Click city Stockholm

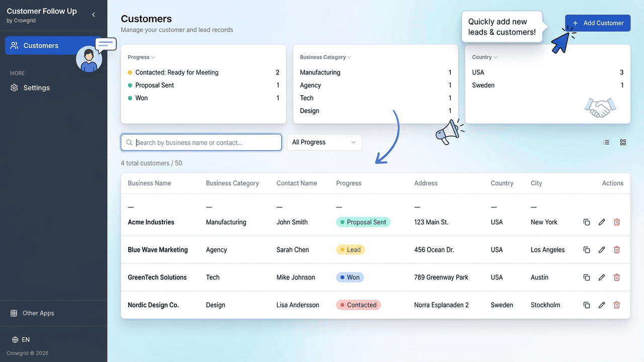pos(545,305)
